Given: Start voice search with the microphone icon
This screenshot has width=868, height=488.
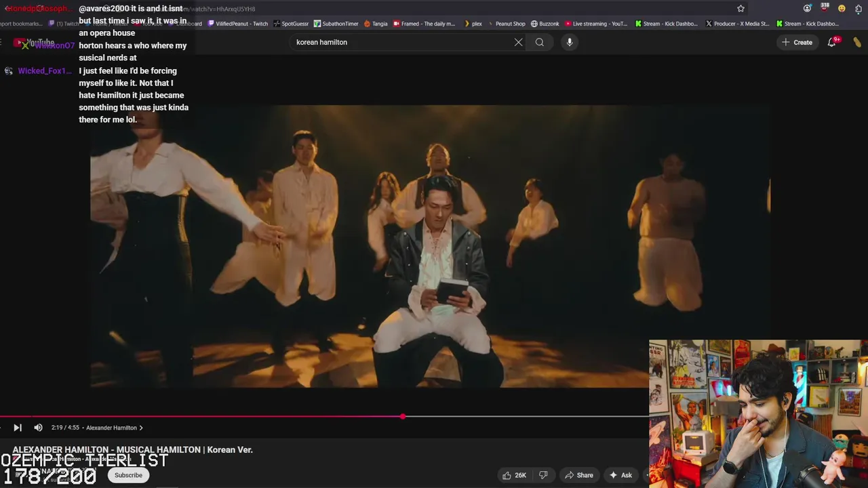Looking at the screenshot, I should [x=570, y=42].
